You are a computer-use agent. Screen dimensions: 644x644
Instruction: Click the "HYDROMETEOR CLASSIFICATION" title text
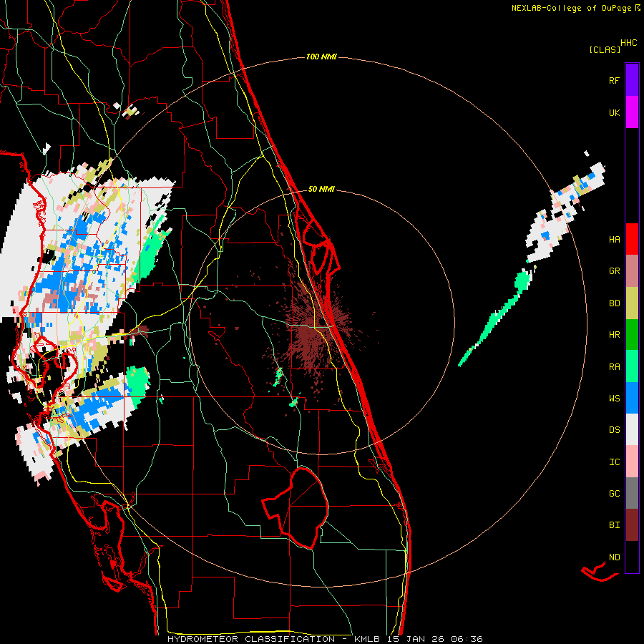pos(251,639)
